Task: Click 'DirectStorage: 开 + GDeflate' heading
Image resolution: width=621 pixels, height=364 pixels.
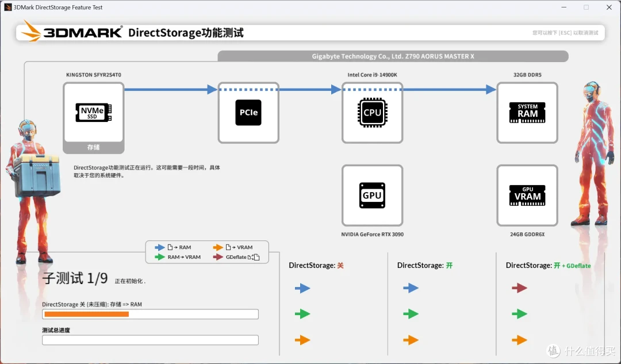Action: coord(548,265)
